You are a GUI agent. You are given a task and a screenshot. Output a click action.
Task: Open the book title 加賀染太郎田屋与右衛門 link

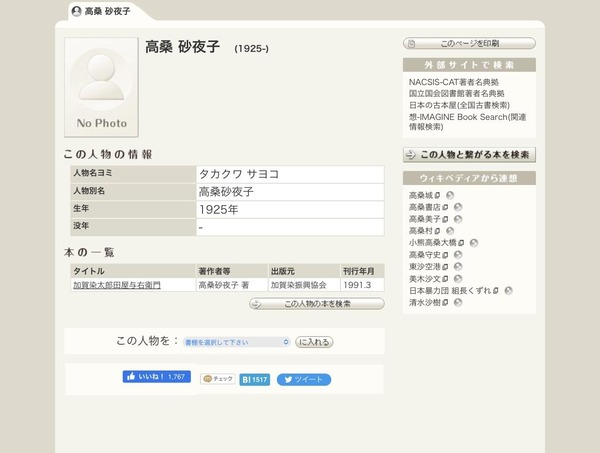pos(117,285)
